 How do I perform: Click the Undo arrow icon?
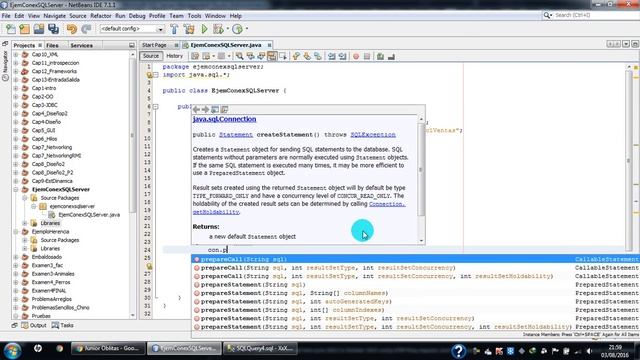coord(72,29)
